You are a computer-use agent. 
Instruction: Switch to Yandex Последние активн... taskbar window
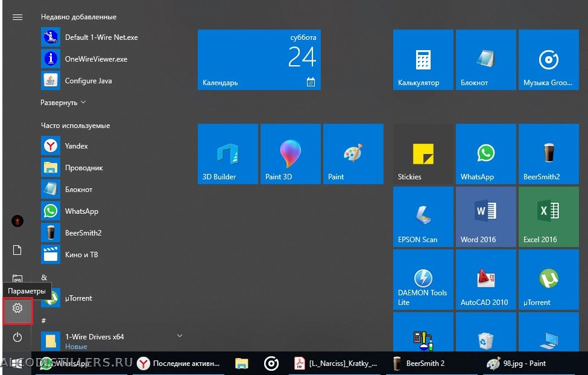pos(179,364)
